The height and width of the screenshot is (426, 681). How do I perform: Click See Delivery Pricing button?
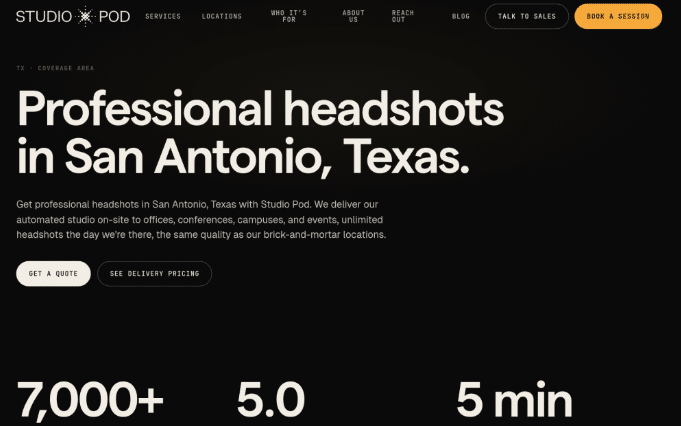155,274
